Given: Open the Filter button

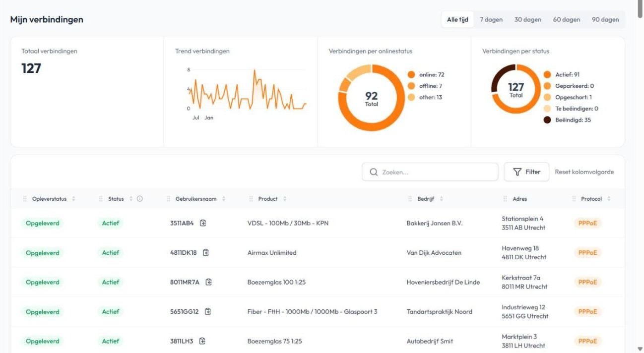Looking at the screenshot, I should pyautogui.click(x=526, y=172).
